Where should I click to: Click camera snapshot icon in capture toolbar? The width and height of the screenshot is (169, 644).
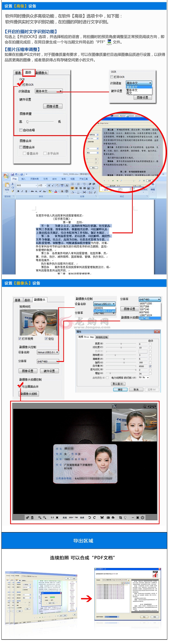(x=108, y=517)
